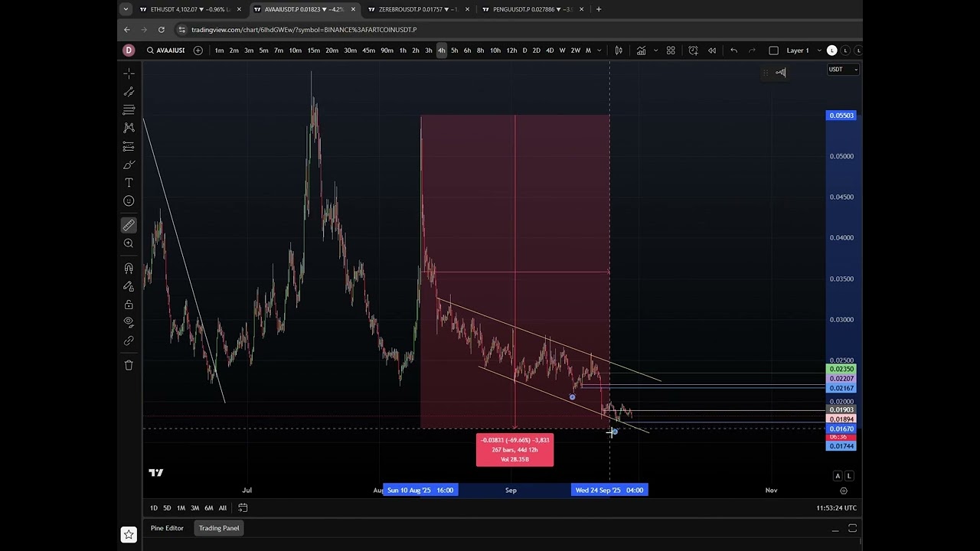Open the indicator templates grid icon
Image resolution: width=980 pixels, height=551 pixels.
(x=671, y=51)
